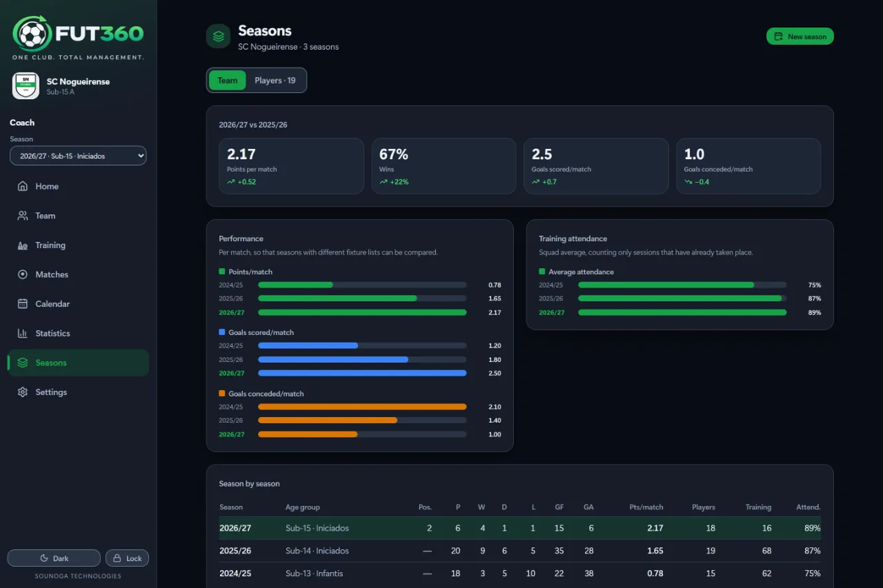Image resolution: width=883 pixels, height=588 pixels.
Task: Click the Statistics bar chart icon
Action: point(23,333)
